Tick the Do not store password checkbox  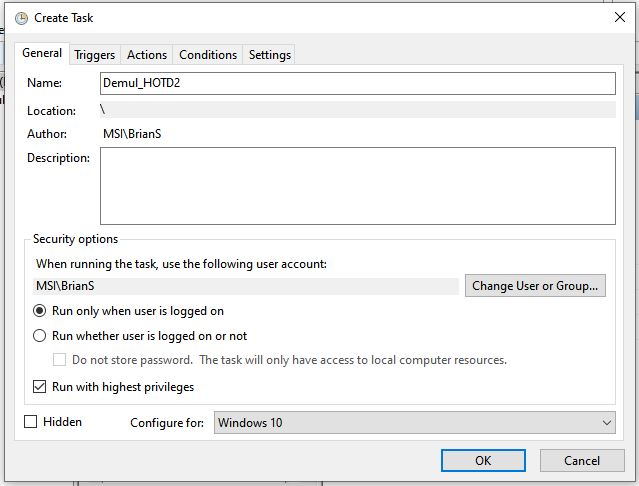tap(59, 360)
